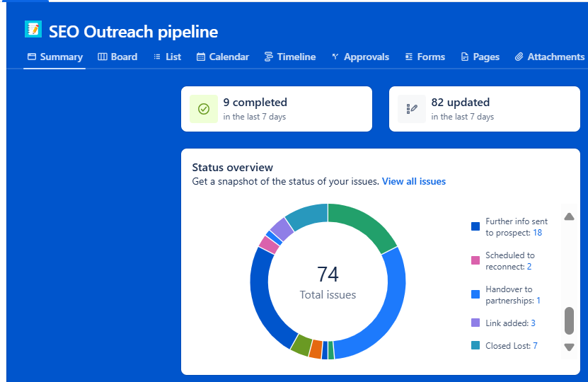This screenshot has height=382, width=588.
Task: Open the Forms tab
Action: pyautogui.click(x=425, y=57)
